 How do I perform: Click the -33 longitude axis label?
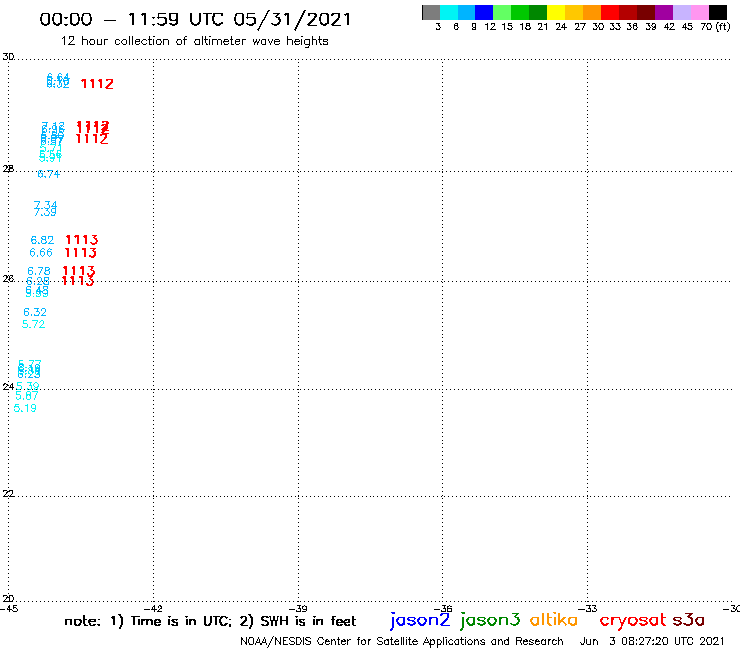coord(588,609)
